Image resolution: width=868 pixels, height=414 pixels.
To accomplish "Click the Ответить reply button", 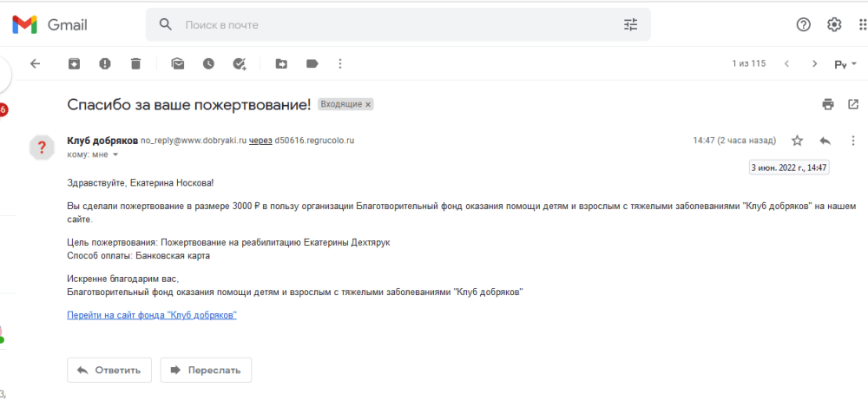I will pyautogui.click(x=109, y=370).
